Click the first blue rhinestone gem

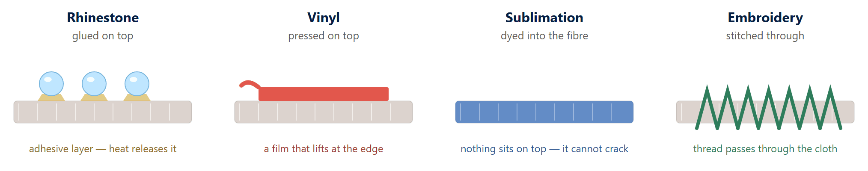click(x=51, y=84)
